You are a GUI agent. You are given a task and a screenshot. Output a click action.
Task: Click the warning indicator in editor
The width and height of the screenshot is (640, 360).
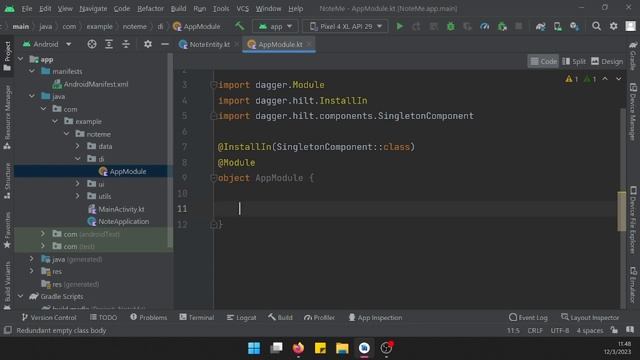[x=571, y=79]
